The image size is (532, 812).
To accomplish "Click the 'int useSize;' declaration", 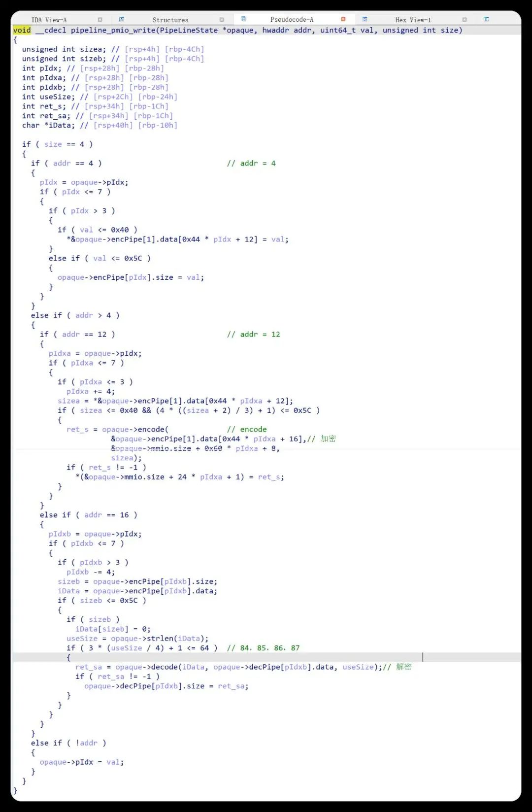I will click(48, 97).
